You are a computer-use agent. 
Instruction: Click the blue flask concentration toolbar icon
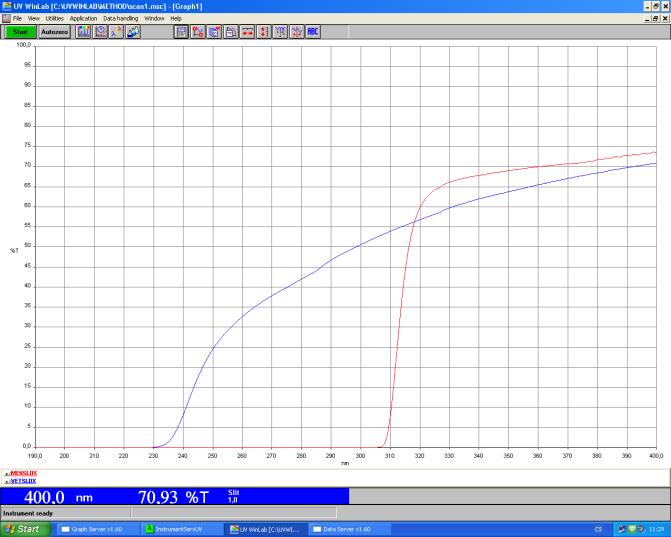point(133,32)
